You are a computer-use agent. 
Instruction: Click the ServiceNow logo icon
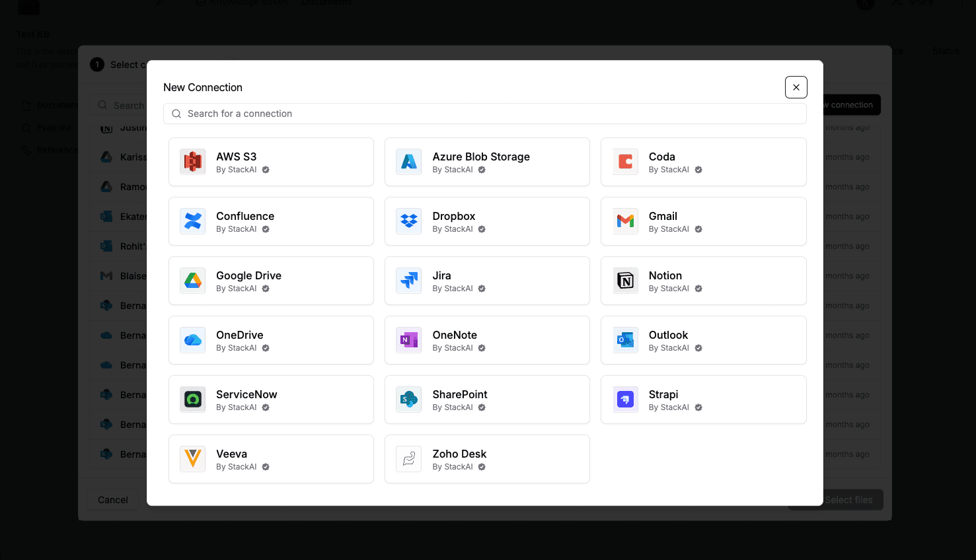[193, 400]
